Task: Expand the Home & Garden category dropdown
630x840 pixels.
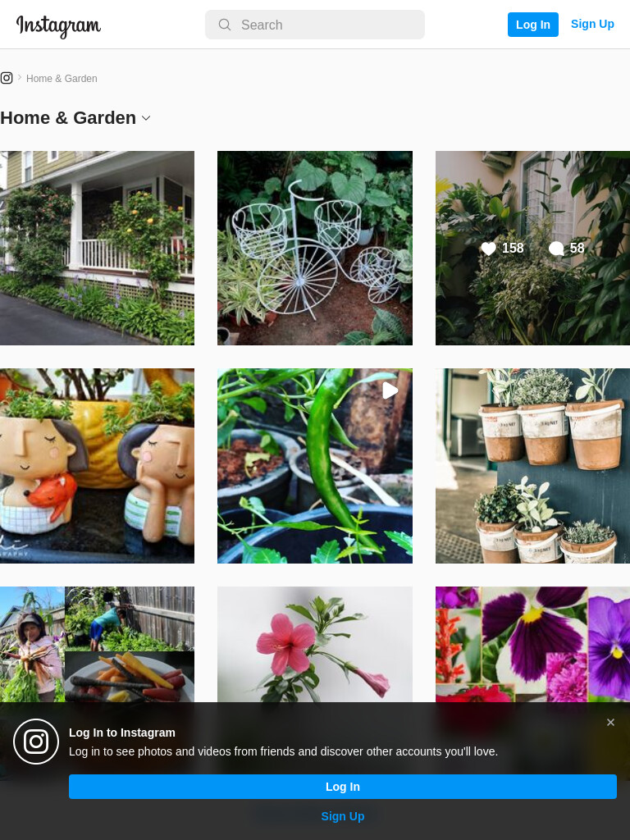Action: 146,118
